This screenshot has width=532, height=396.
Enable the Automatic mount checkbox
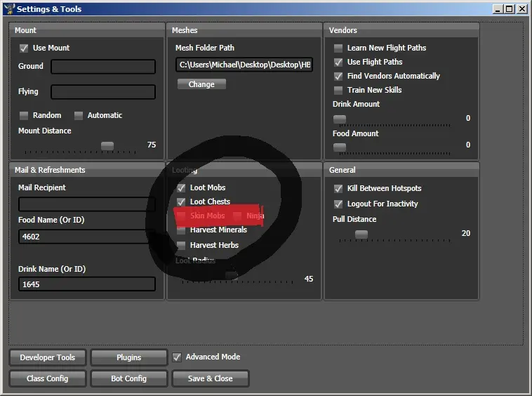pyautogui.click(x=79, y=115)
